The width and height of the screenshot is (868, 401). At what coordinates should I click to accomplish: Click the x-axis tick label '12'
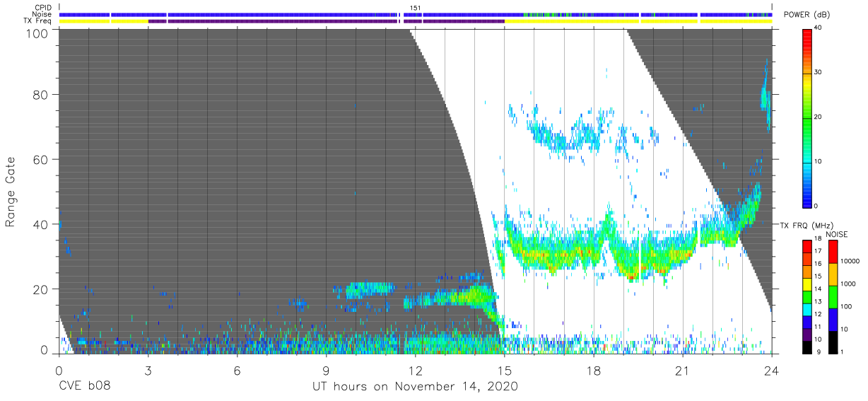415,370
